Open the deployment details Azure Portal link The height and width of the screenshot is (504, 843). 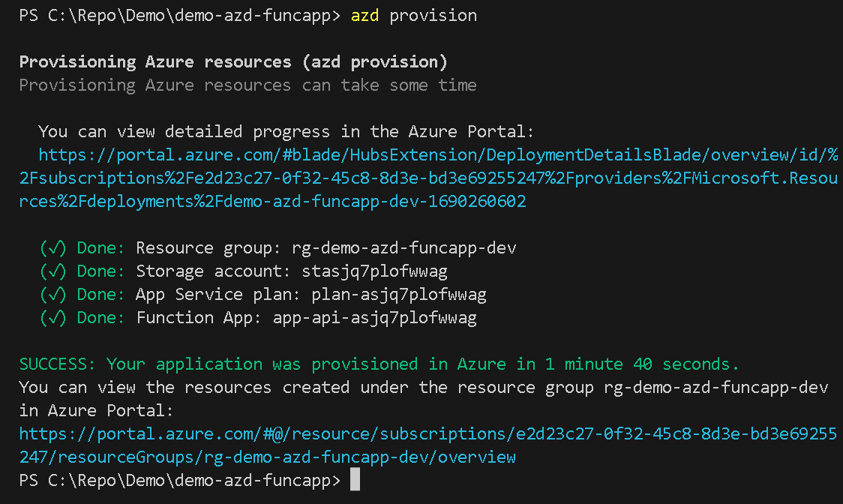tap(428, 178)
